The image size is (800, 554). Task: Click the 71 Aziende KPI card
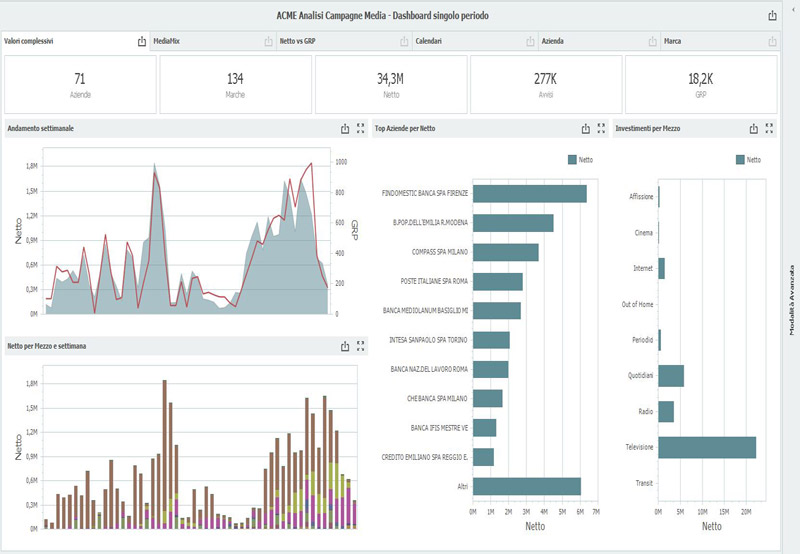(78, 84)
